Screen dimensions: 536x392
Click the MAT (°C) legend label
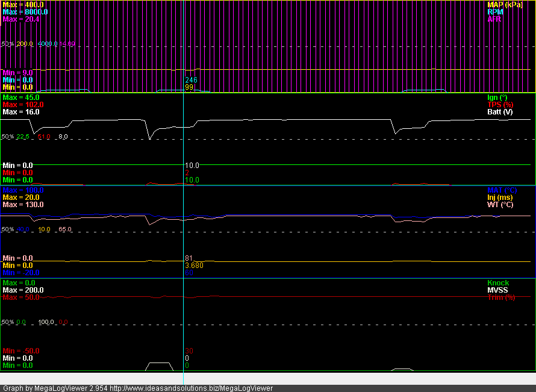(500, 190)
